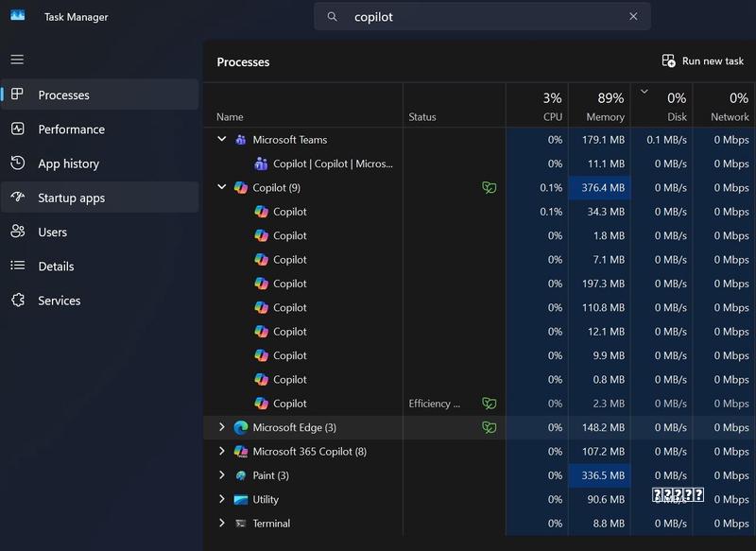Expand the Paint (3) process group
The image size is (756, 551).
coord(222,474)
